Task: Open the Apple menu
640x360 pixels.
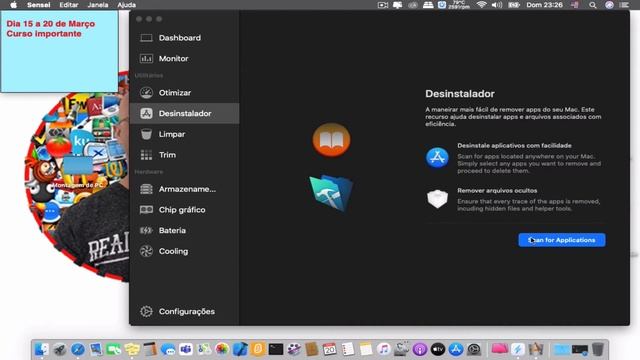Action: (13, 5)
